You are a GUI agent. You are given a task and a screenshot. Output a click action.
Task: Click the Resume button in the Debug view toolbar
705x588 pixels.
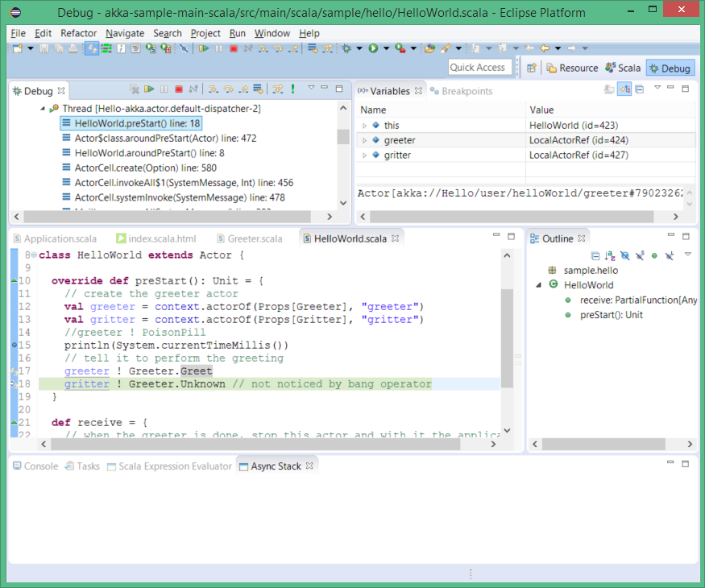(x=149, y=89)
